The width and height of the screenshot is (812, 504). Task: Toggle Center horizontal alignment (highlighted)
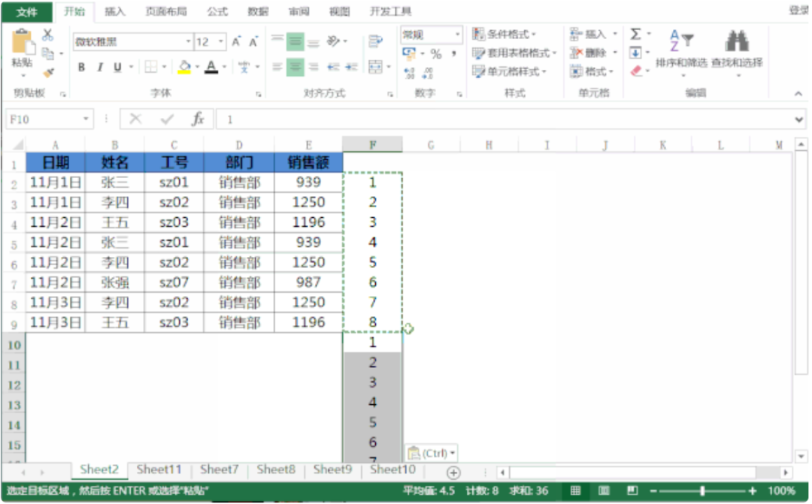tap(295, 67)
